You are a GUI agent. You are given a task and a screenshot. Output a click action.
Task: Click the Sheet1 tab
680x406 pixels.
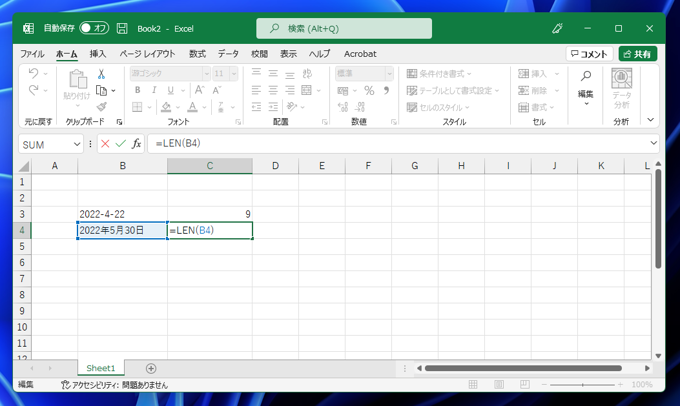coord(101,368)
